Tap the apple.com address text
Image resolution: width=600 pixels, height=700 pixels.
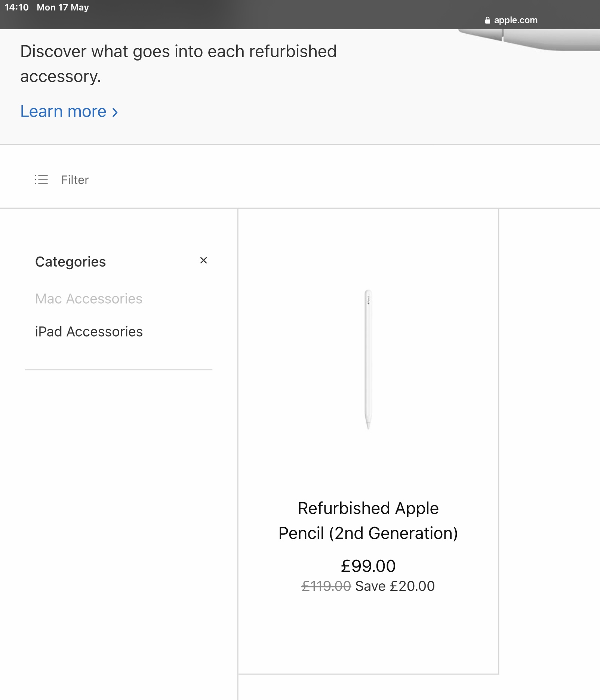point(516,20)
